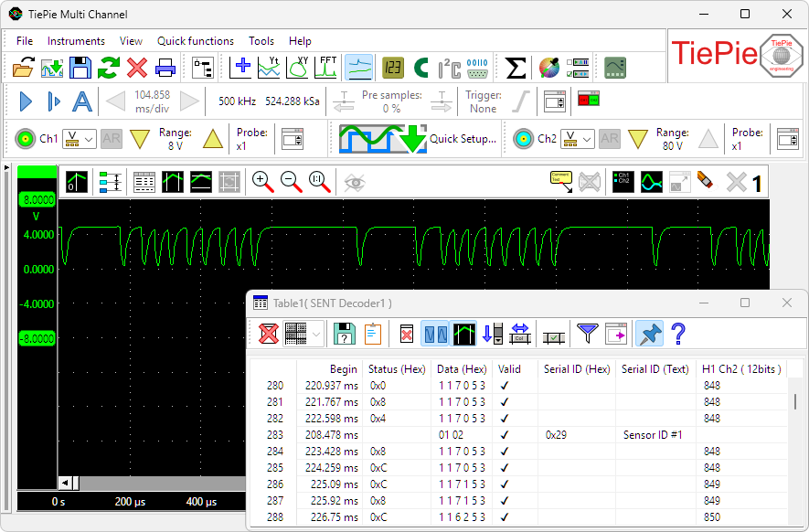Viewport: 809px width, 532px height.
Task: Show the object tree icon
Action: coord(203,68)
